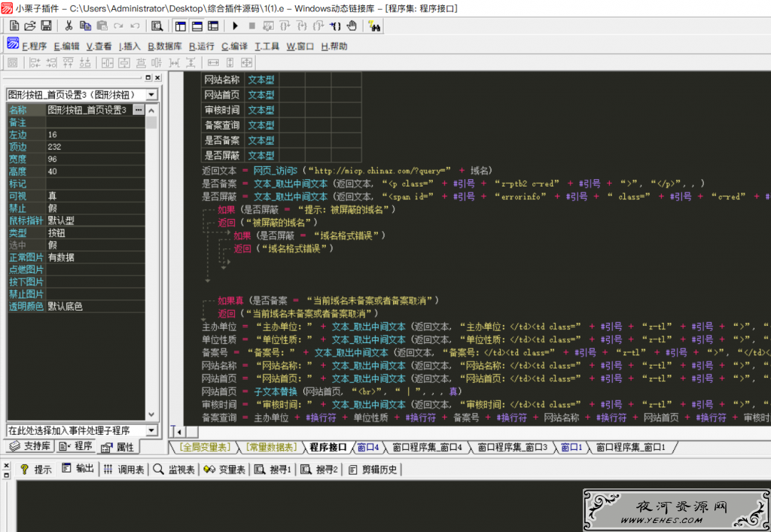Open the 窗口程序集_窗口3 code tab
The image size is (771, 532).
pos(512,447)
